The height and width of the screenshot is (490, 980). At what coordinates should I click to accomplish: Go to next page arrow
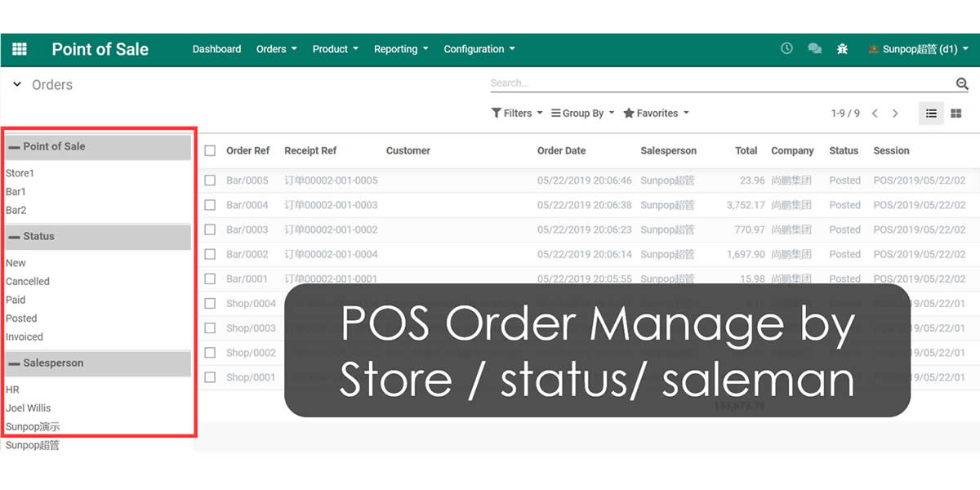[895, 114]
